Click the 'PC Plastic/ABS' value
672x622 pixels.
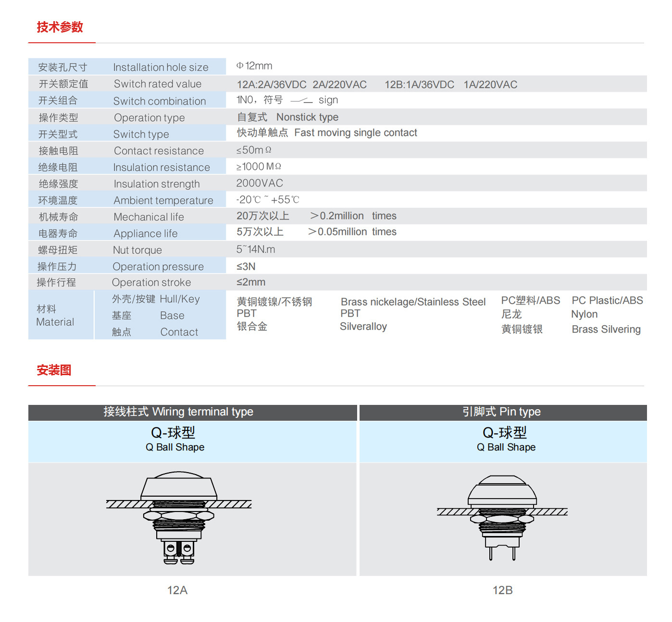tap(607, 300)
